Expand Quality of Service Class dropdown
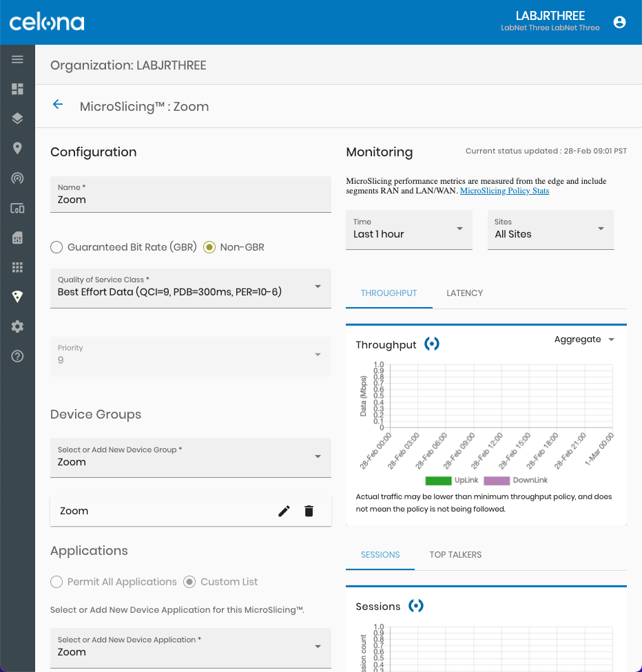The image size is (642, 672). 191,288
